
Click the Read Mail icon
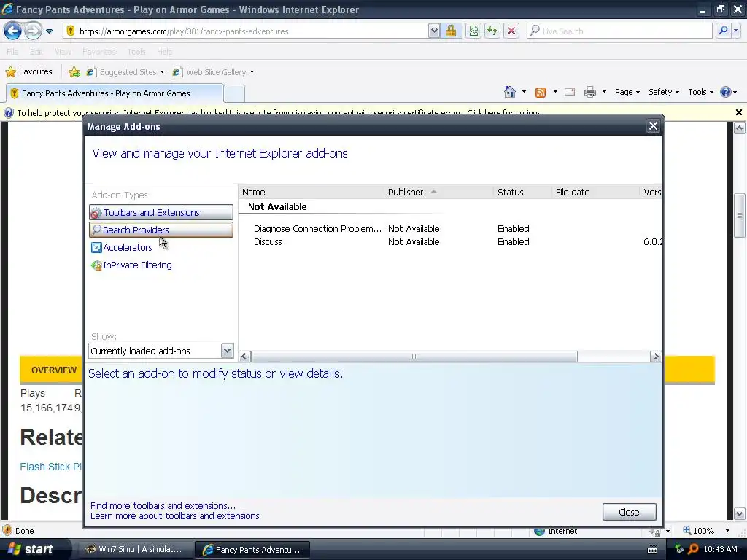(x=570, y=92)
